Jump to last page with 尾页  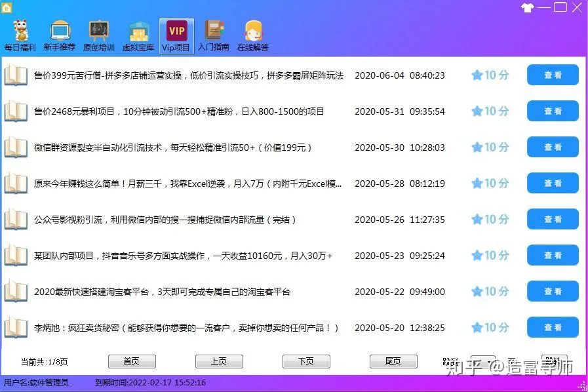click(x=393, y=361)
